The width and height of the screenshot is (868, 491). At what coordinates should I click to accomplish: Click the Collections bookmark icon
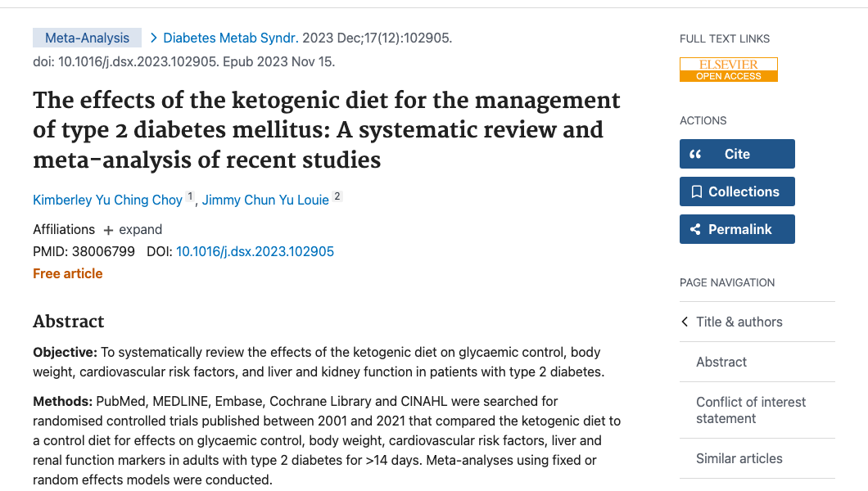tap(698, 191)
